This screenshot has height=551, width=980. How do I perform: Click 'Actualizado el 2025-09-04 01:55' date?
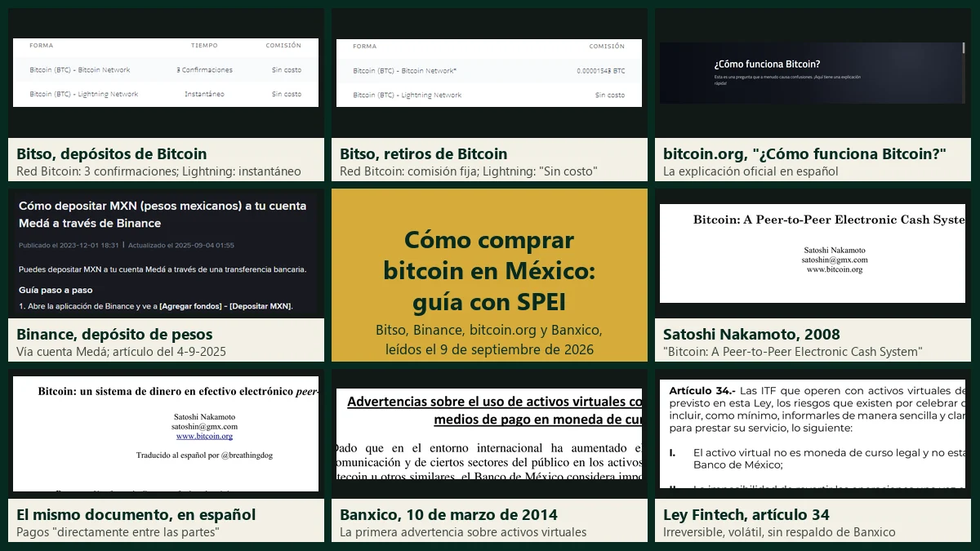point(180,245)
